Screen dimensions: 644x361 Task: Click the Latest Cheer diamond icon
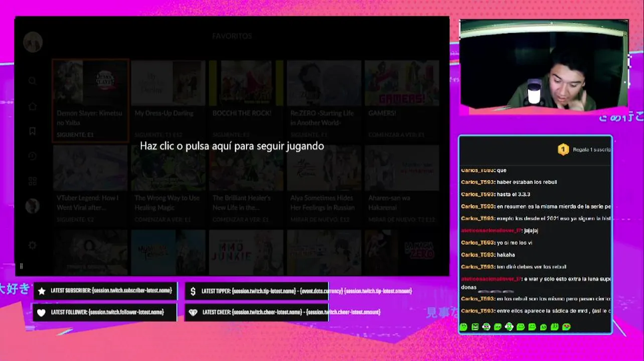(x=193, y=312)
